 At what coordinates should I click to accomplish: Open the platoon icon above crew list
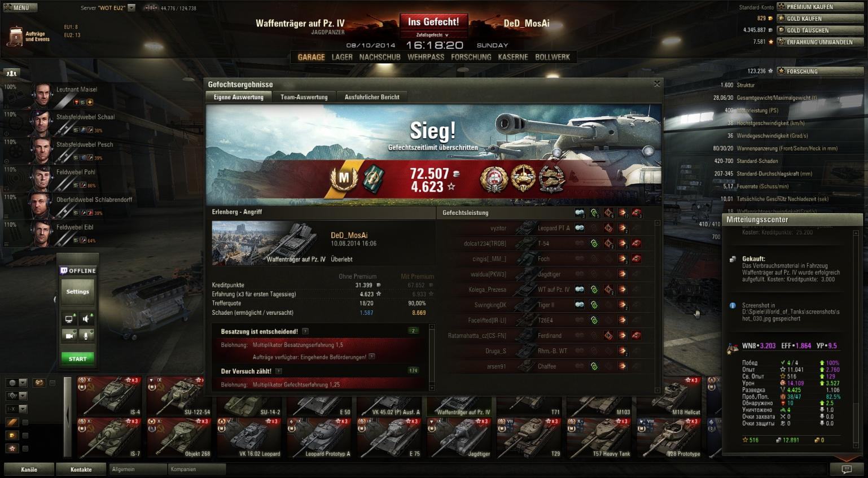pos(11,73)
